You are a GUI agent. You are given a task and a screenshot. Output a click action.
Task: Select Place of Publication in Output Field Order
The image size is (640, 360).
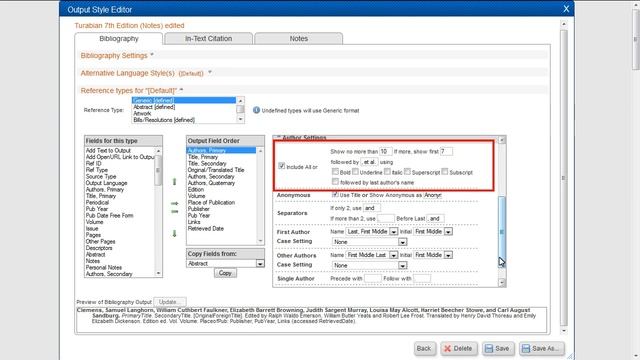click(x=211, y=202)
